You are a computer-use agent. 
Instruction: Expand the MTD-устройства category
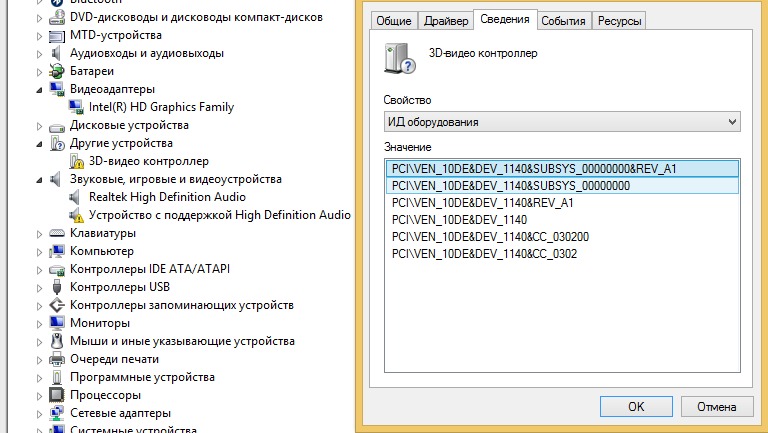[39, 36]
